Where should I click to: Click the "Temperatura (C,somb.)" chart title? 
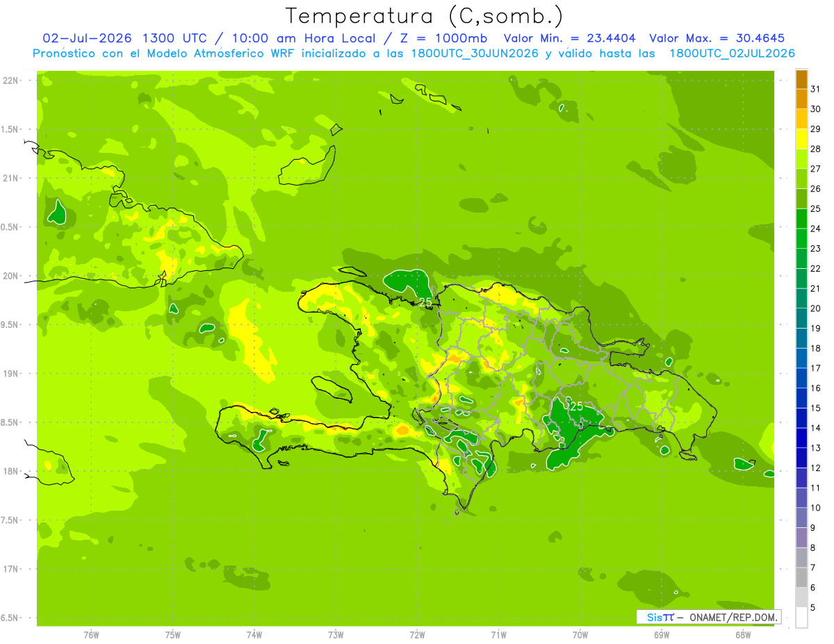(423, 17)
